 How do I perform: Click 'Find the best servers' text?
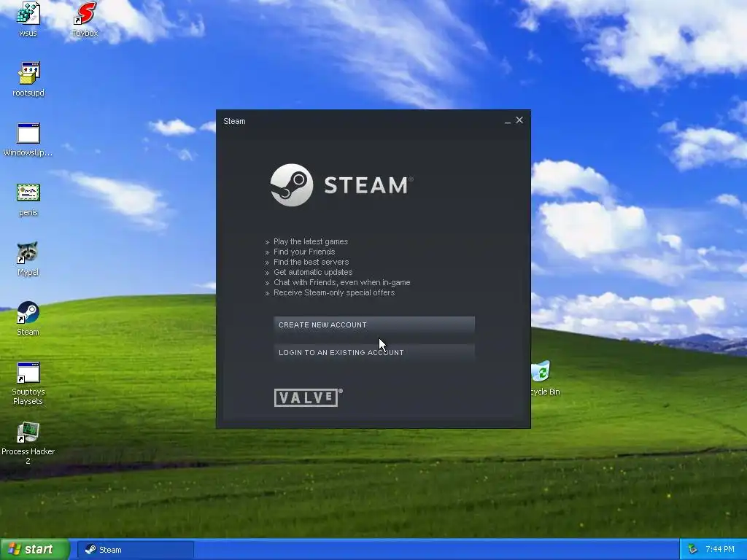[x=311, y=262]
